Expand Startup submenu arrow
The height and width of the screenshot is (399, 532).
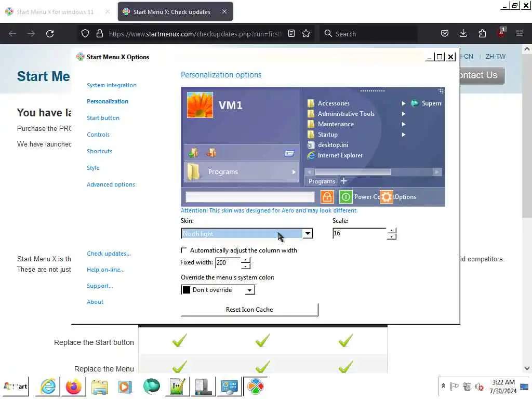pos(403,135)
